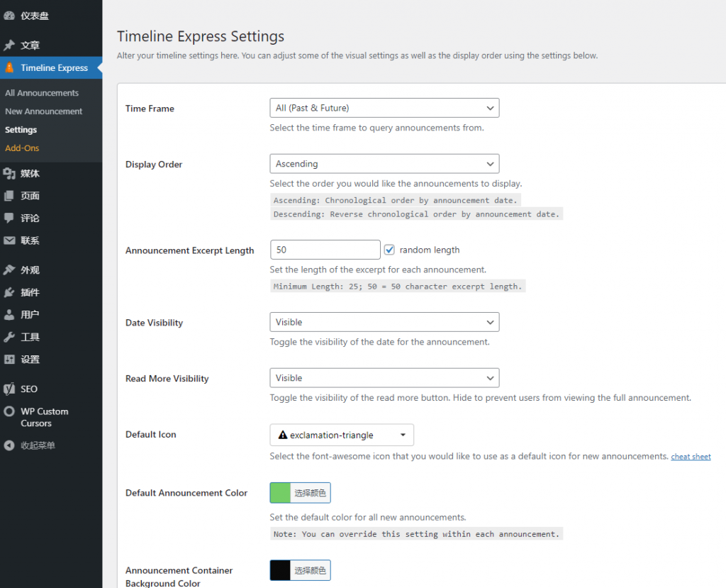This screenshot has width=726, height=588.
Task: Click the 收起菜单 collapse label
Action: [38, 445]
